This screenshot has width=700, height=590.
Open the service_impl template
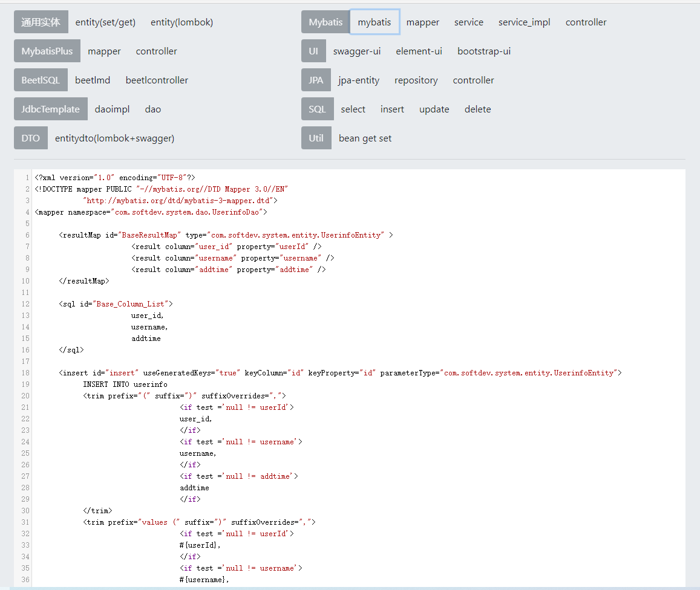tap(524, 22)
